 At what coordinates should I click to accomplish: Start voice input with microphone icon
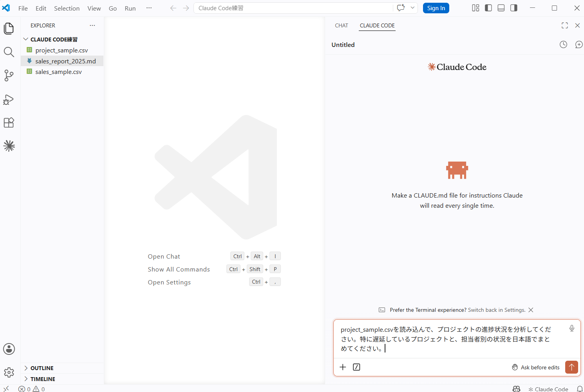pyautogui.click(x=572, y=328)
